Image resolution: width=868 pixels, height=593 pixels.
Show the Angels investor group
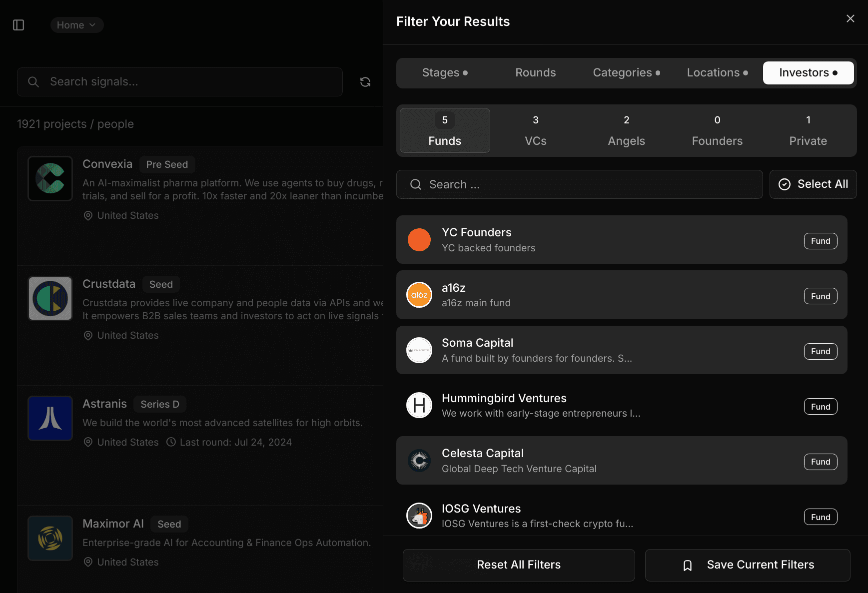pyautogui.click(x=626, y=130)
